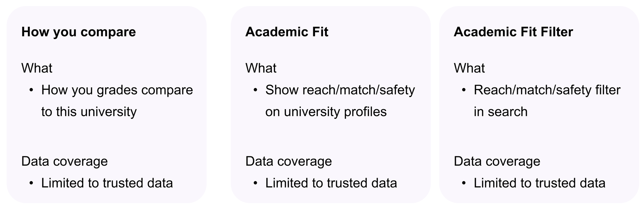Select "Limited to trusted data" in Filter card
This screenshot has height=211, width=644.
click(539, 183)
